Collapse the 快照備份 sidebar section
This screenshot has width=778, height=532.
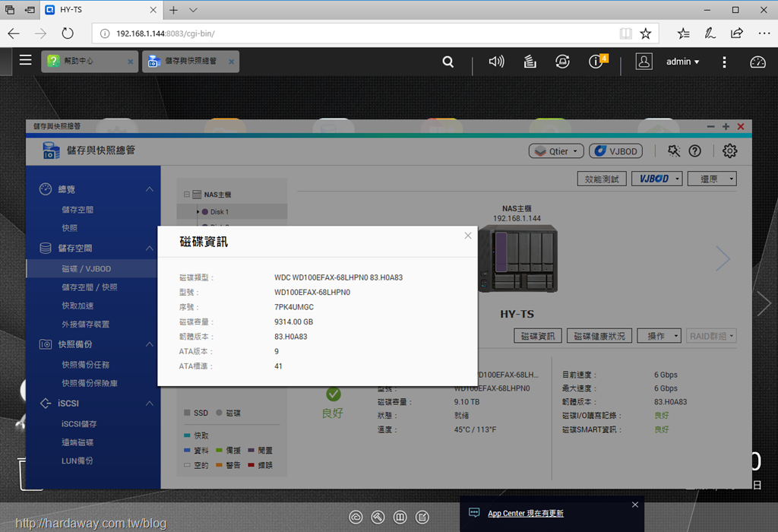[150, 344]
